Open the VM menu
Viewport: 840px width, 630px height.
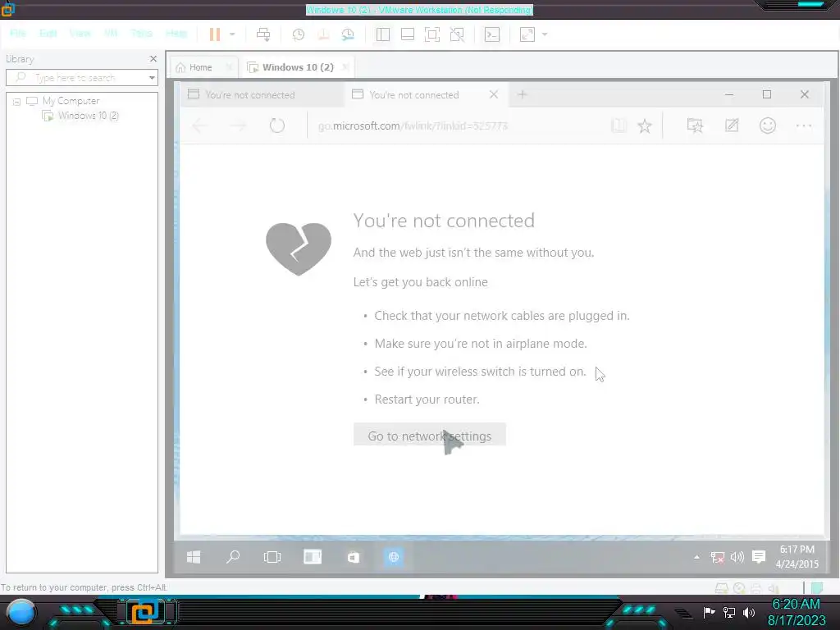(x=111, y=34)
